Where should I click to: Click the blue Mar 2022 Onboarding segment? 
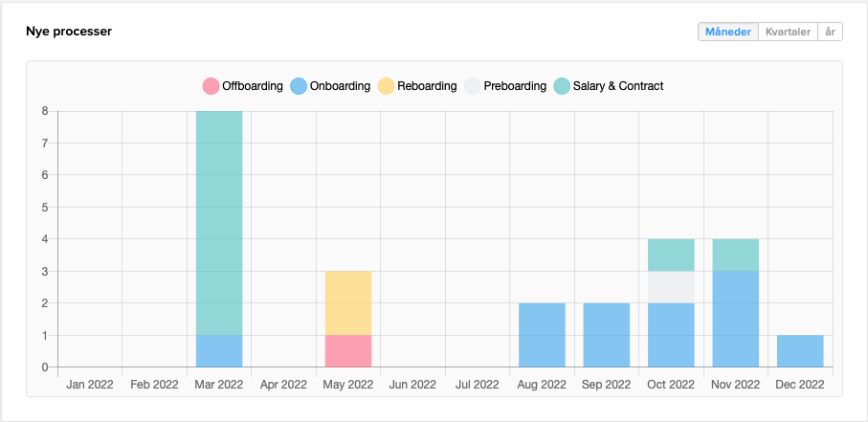click(219, 350)
